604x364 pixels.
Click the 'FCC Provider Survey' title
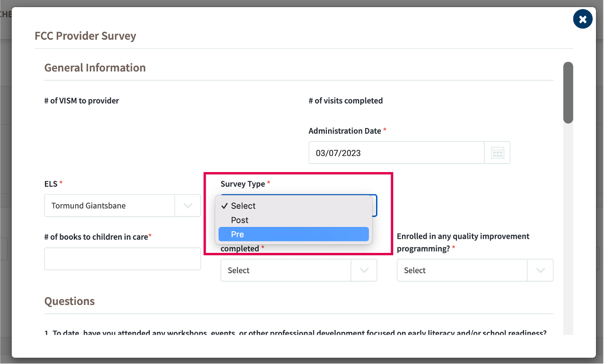pos(86,35)
